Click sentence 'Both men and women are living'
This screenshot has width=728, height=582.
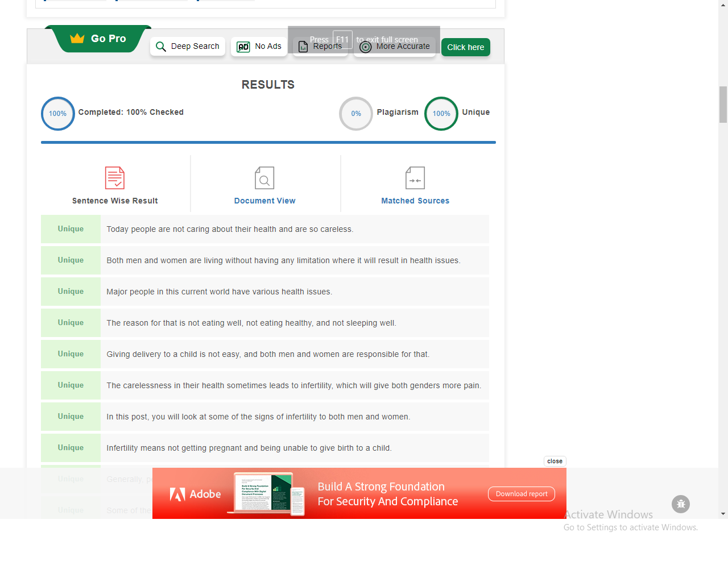click(283, 260)
